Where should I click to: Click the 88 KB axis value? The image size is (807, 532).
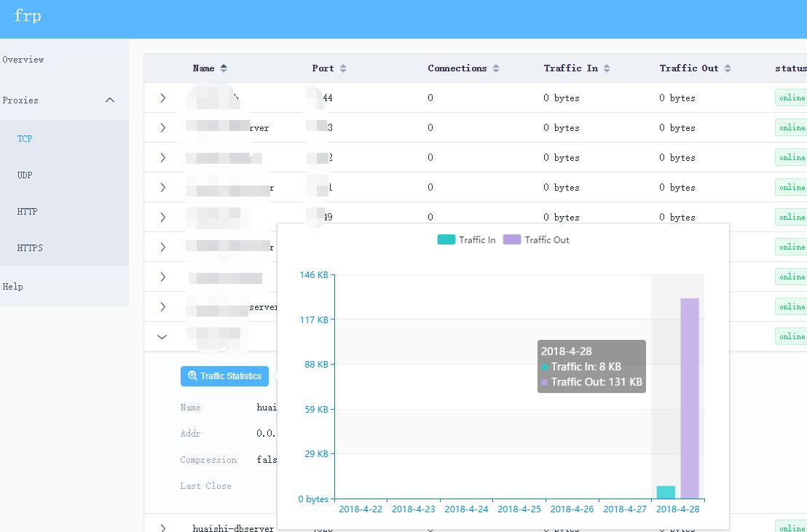tap(316, 365)
